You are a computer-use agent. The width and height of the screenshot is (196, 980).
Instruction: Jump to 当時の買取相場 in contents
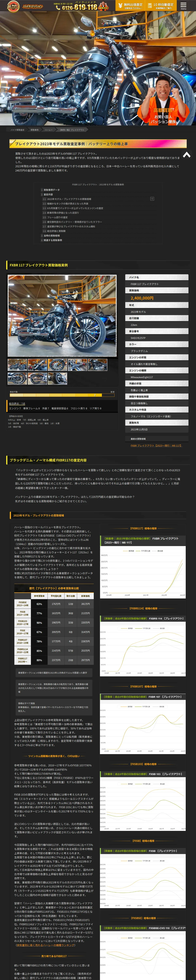tap(51, 236)
